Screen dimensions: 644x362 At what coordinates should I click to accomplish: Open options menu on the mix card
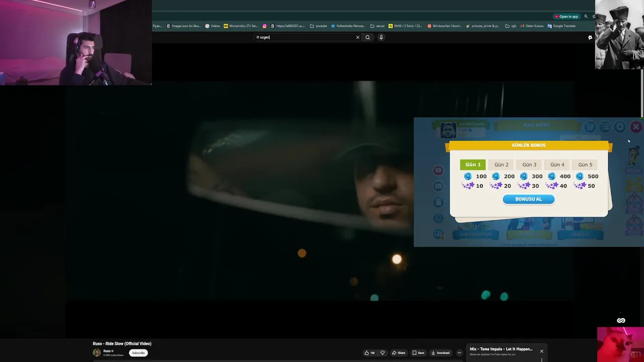541,360
